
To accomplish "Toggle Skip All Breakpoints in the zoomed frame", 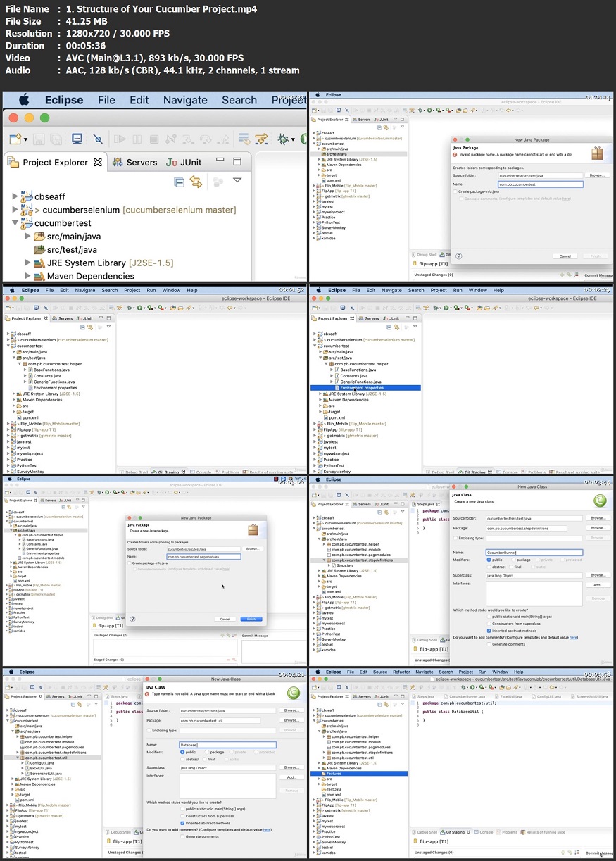I will coord(97,139).
